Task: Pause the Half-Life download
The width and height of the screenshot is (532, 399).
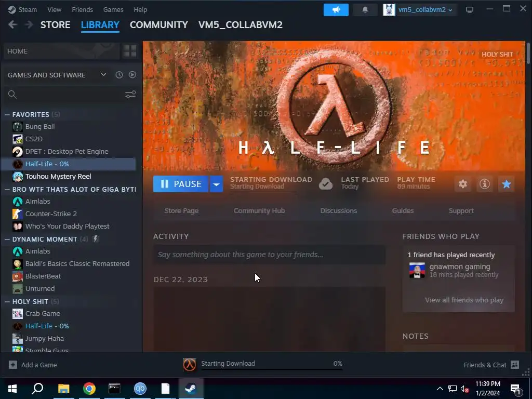Action: point(180,184)
